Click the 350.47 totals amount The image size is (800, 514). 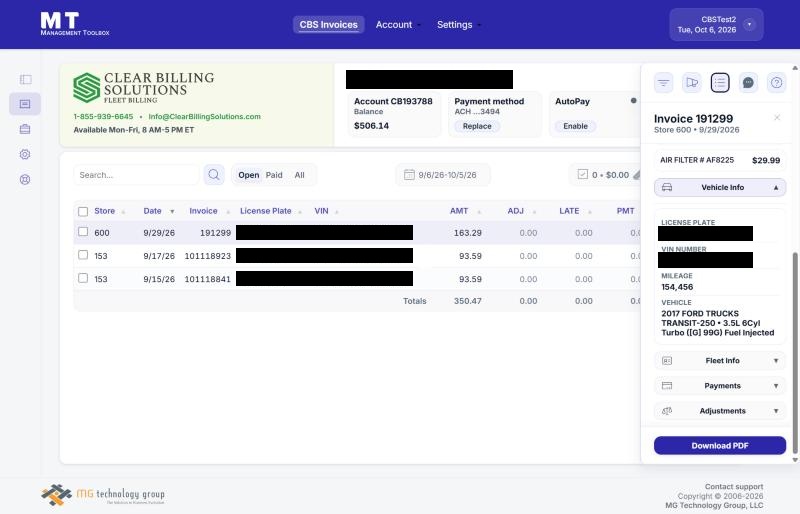coord(468,301)
